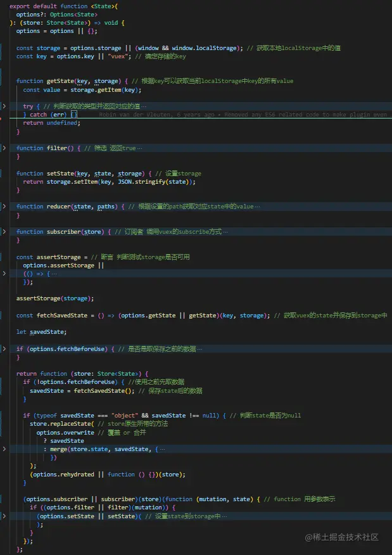Click 'options.rehydrated' expression
The width and height of the screenshot is (392, 555).
pos(64,475)
